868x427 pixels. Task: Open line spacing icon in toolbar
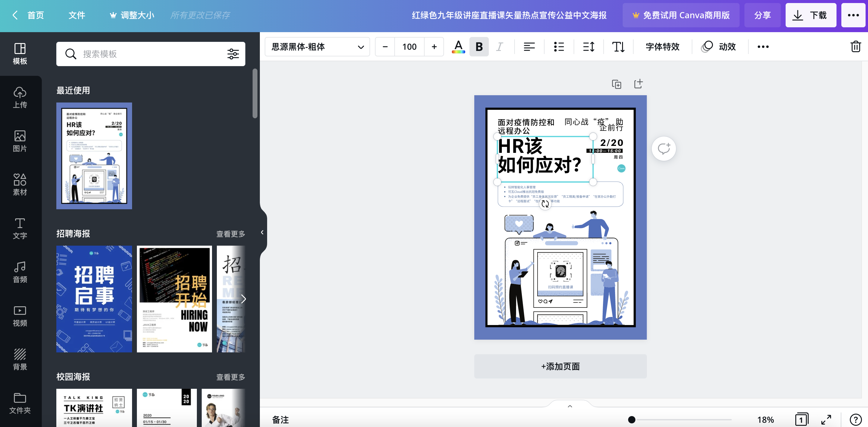pyautogui.click(x=588, y=46)
